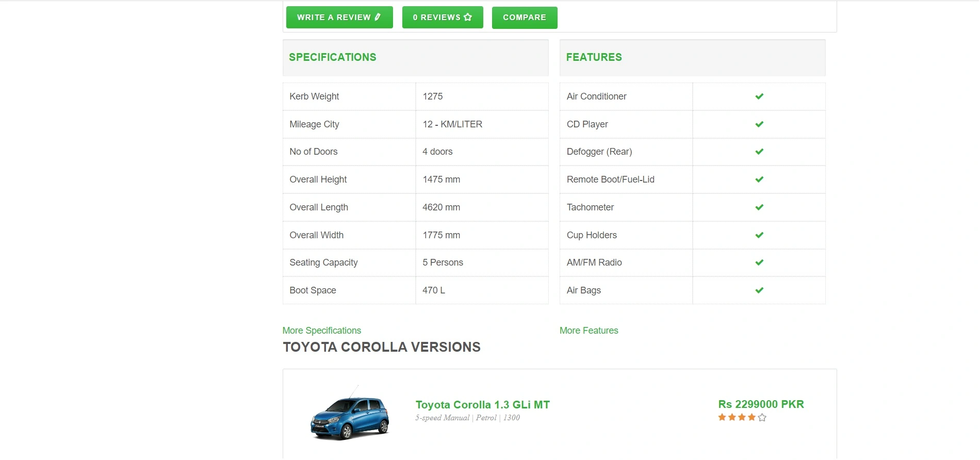Click the Air Conditioner checkmark icon
Image resolution: width=980 pixels, height=460 pixels.
point(759,96)
